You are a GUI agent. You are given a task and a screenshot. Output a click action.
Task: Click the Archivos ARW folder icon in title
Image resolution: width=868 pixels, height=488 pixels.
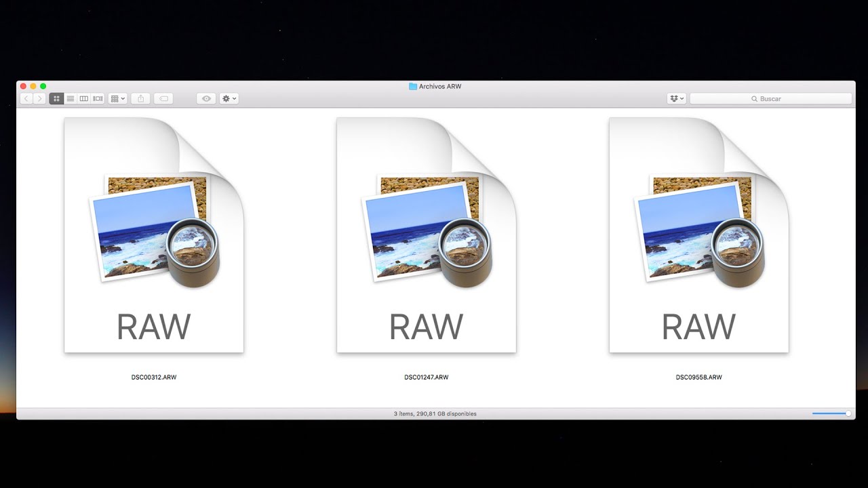tap(413, 87)
